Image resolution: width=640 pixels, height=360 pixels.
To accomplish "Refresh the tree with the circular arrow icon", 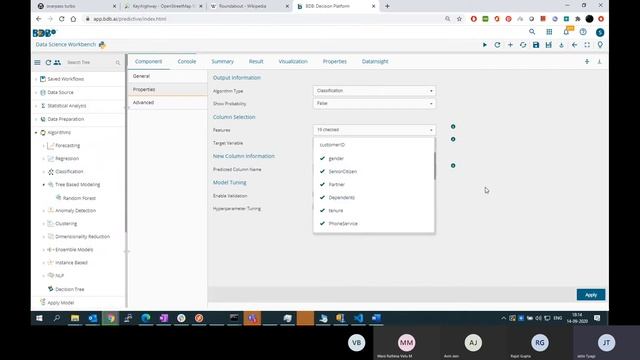I will [48, 62].
